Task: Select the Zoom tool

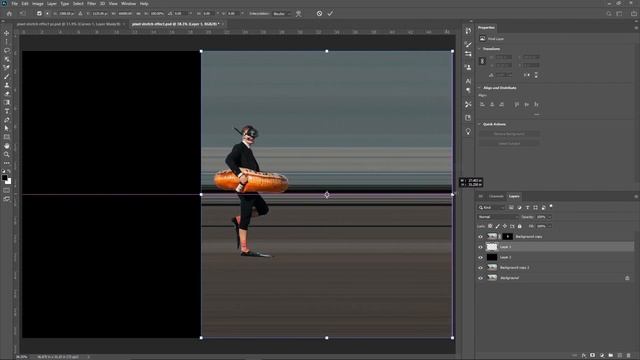Action: click(7, 155)
